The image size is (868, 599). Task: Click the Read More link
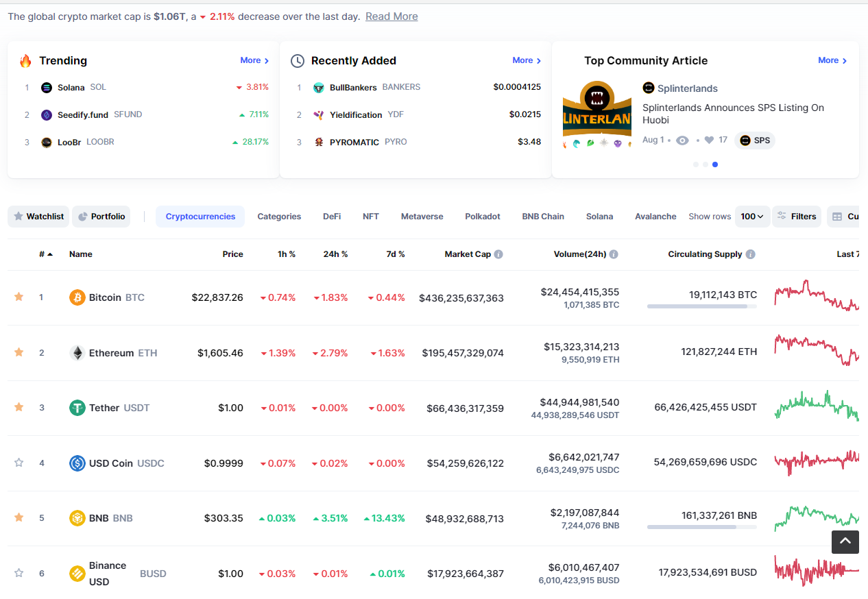391,16
